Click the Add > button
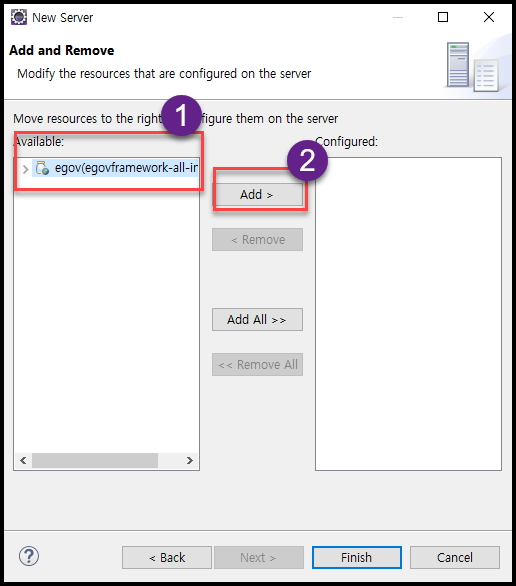 [257, 194]
